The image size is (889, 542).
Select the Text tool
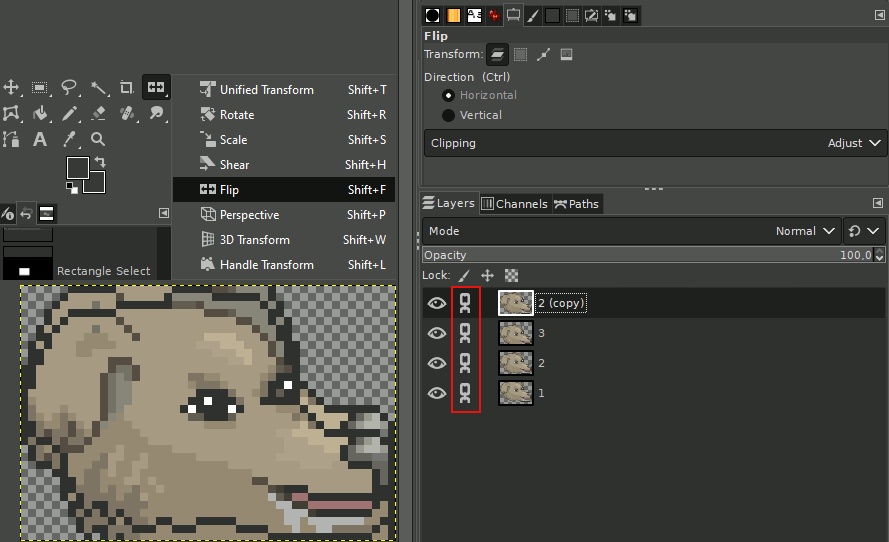tap(40, 139)
